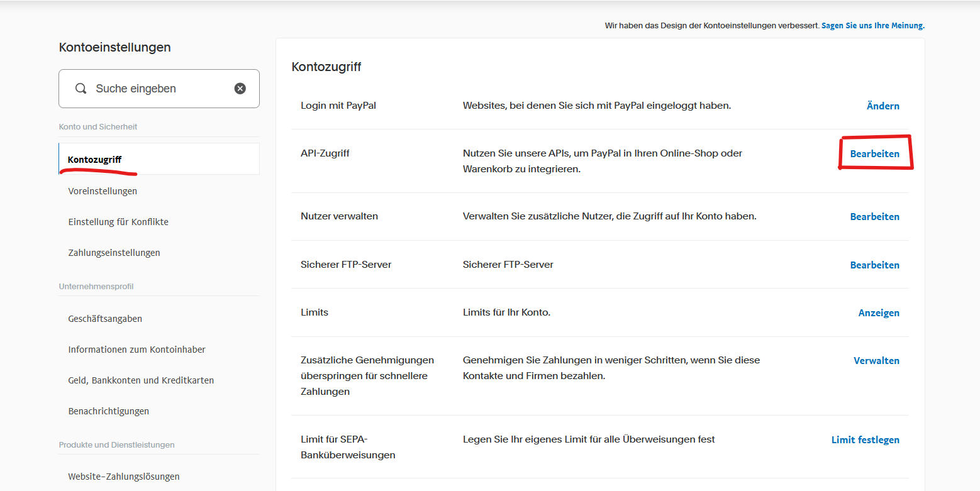Go to Benachrichtigungen settings
This screenshot has height=491, width=980.
click(108, 411)
